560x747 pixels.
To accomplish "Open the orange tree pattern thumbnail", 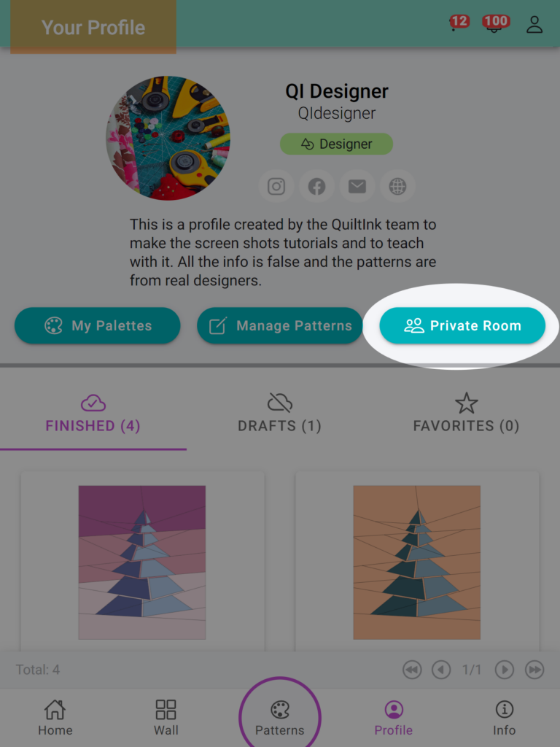I will 416,562.
